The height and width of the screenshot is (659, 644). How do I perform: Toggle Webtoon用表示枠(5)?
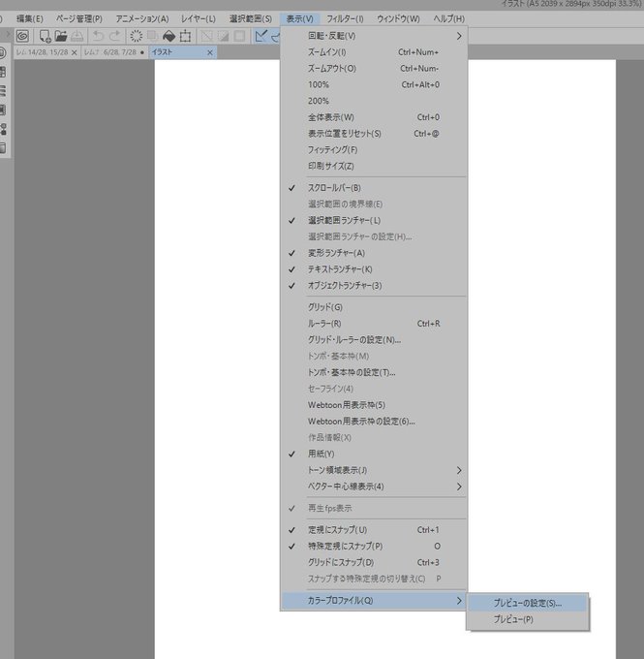coord(374,405)
